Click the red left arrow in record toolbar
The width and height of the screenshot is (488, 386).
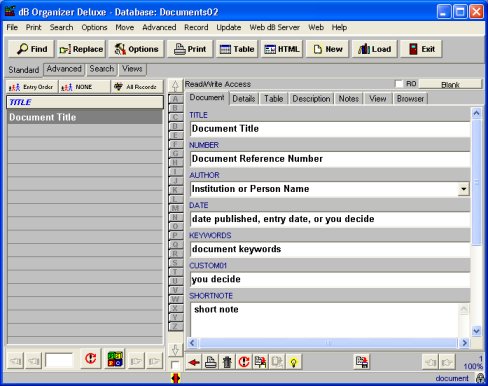pos(194,362)
